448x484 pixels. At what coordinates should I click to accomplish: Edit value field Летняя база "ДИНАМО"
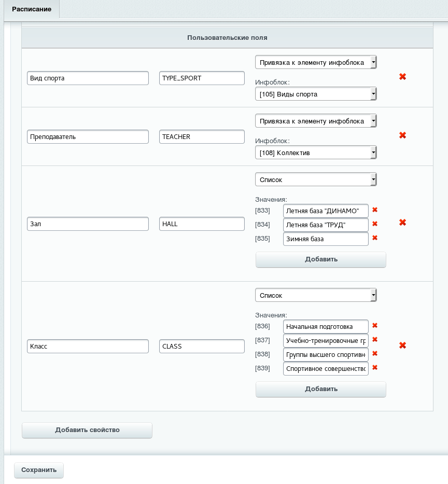[326, 211]
